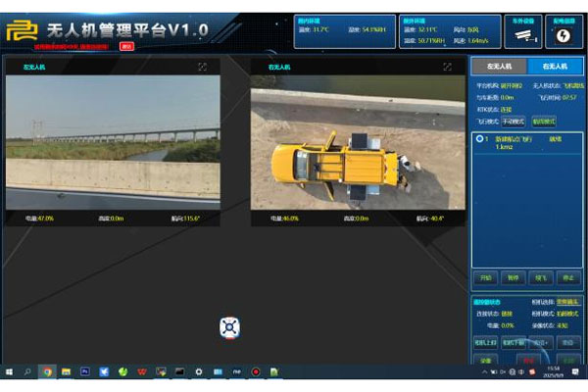Open the Windows Start menu

click(x=8, y=372)
